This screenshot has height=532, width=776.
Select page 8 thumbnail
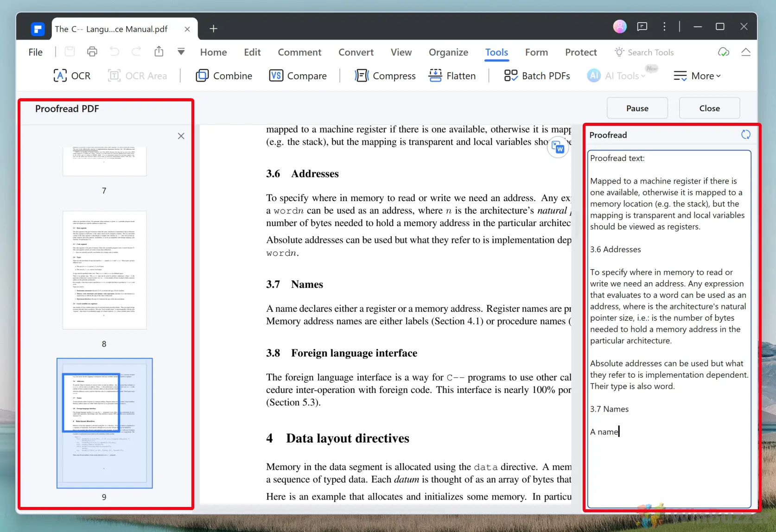point(105,270)
